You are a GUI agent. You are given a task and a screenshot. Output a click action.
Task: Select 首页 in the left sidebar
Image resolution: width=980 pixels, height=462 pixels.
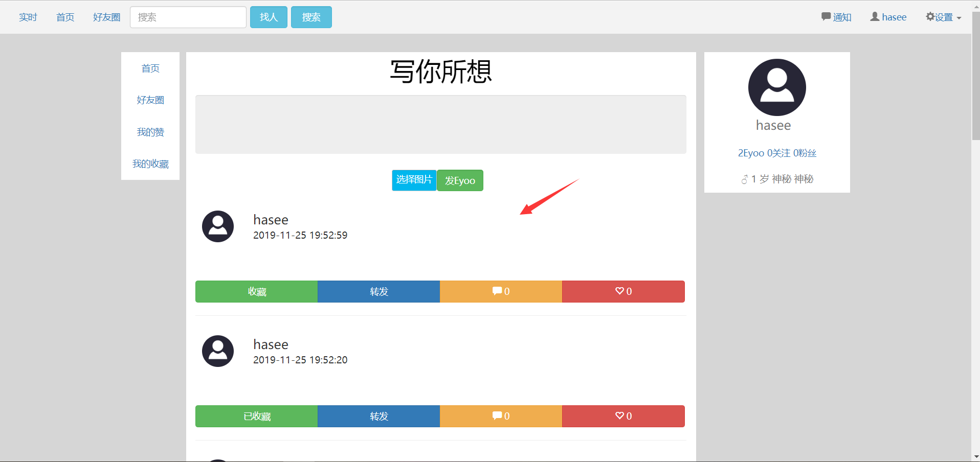(150, 68)
